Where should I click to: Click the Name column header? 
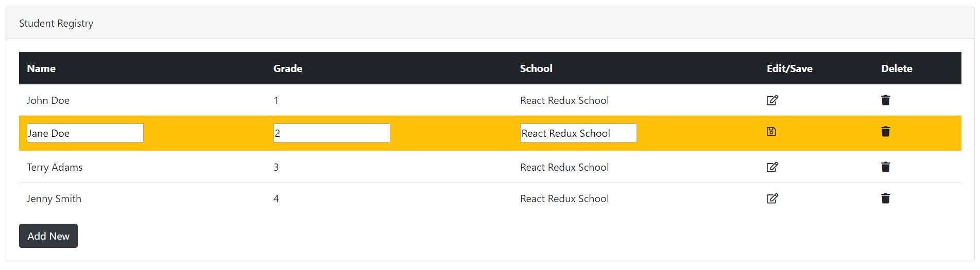(41, 68)
